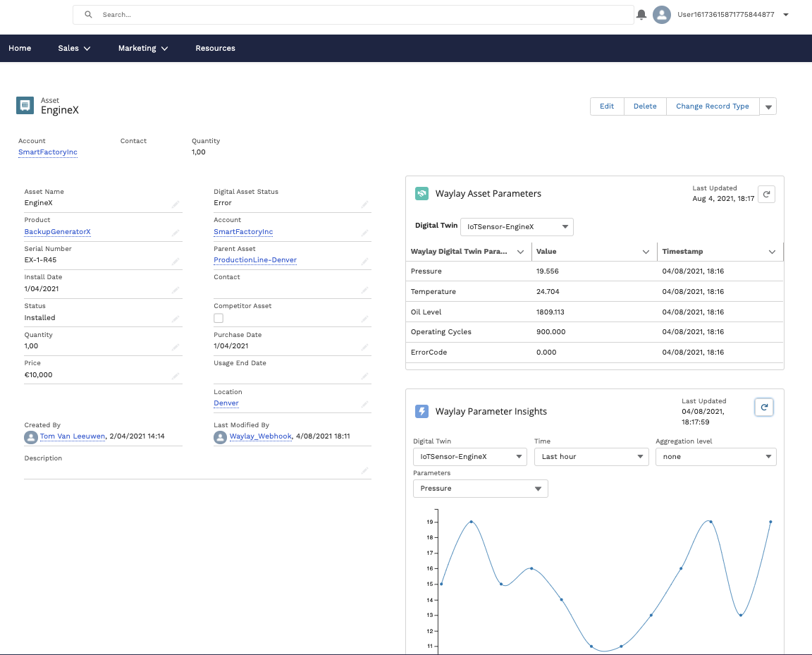812x655 pixels.
Task: Open the Parameters dropdown showing Pressure
Action: 481,489
